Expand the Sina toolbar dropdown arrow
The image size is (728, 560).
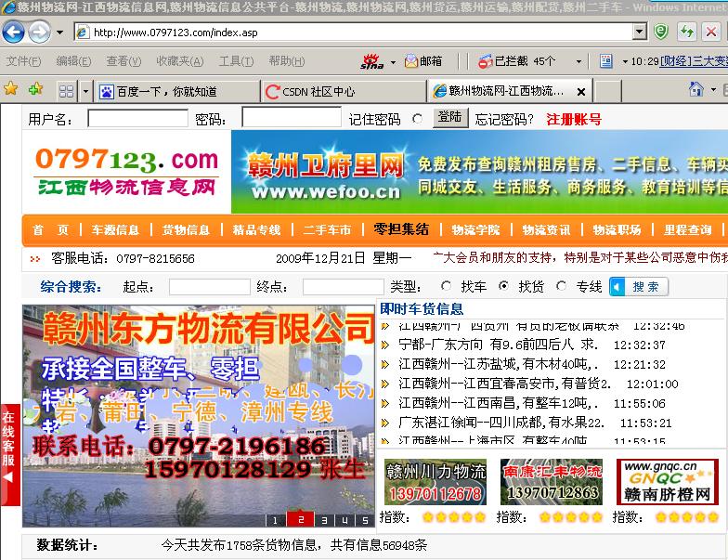[x=394, y=61]
